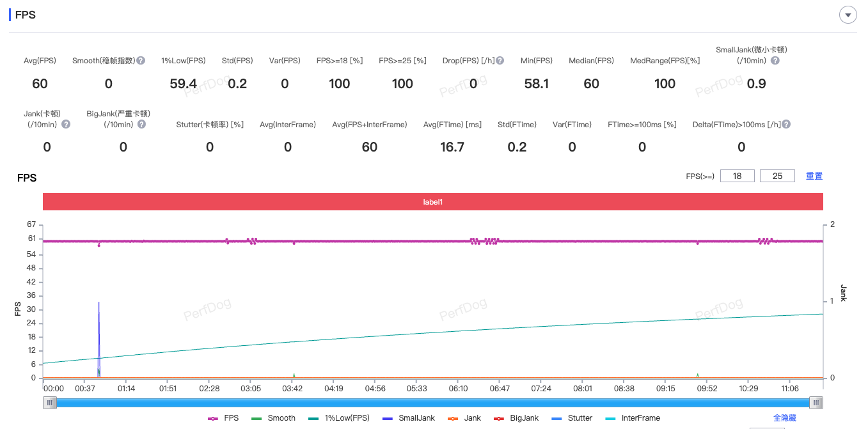
Task: Select the red label1 bar
Action: coord(433,201)
